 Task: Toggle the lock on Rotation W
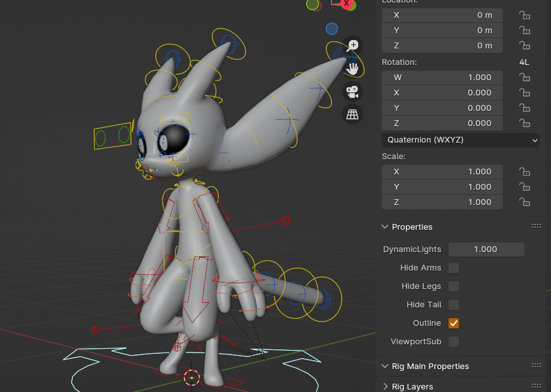tap(524, 78)
